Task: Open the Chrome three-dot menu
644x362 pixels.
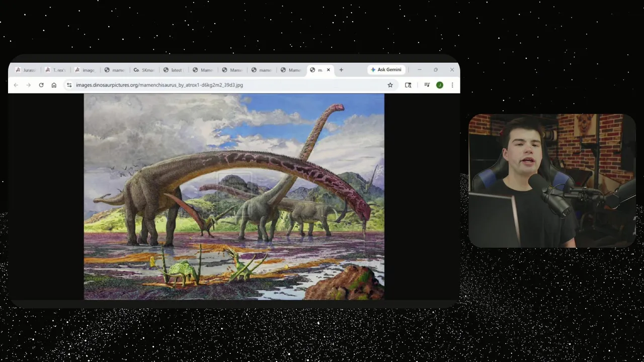Action: (x=452, y=85)
